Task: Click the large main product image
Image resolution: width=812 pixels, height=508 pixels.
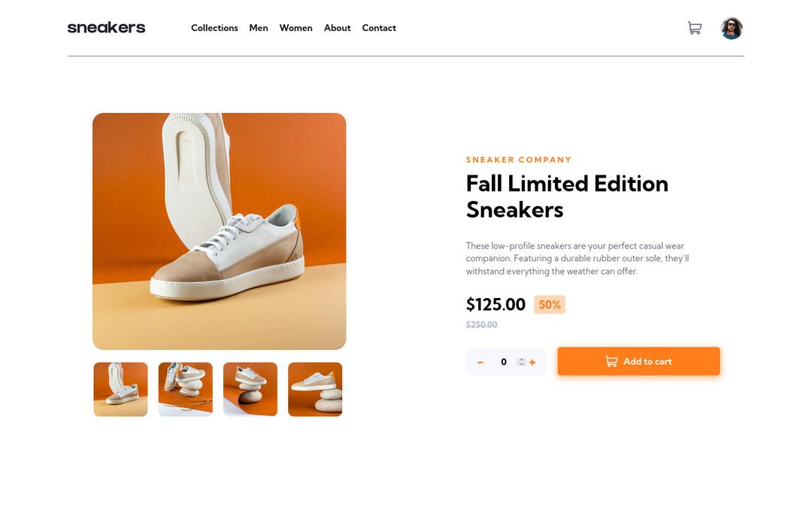Action: point(219,231)
